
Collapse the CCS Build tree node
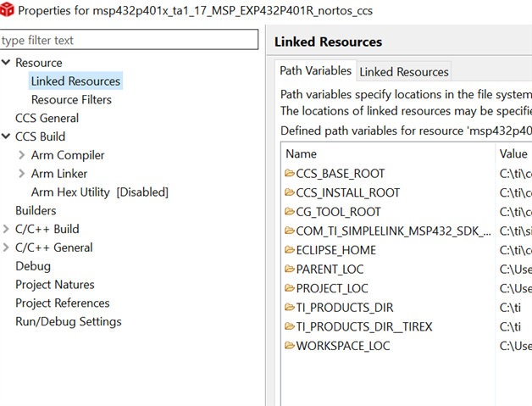pos(7,136)
